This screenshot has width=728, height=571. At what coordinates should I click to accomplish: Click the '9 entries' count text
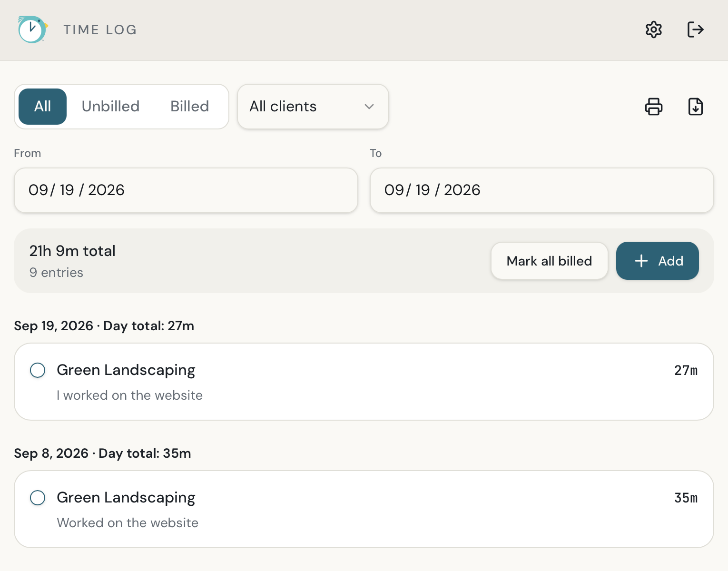[x=56, y=273]
